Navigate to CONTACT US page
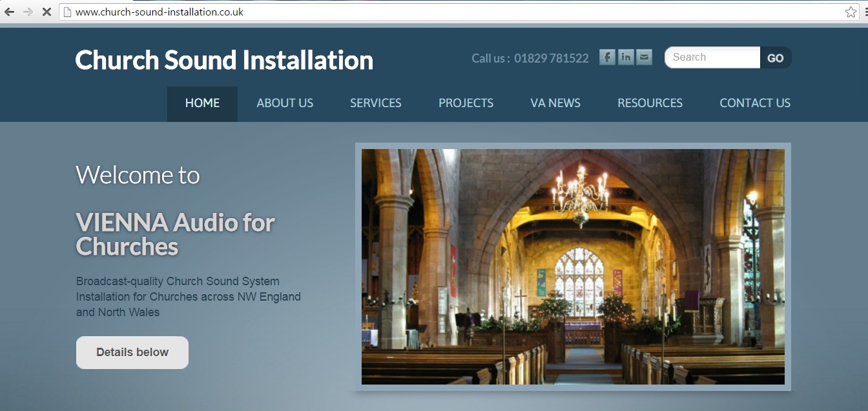The height and width of the screenshot is (411, 868). pyautogui.click(x=755, y=103)
